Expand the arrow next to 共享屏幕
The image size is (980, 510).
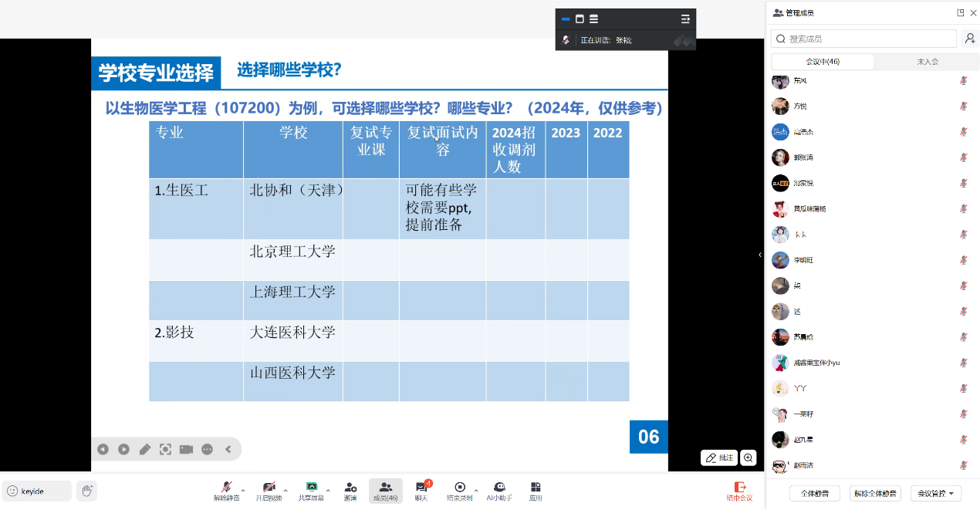(328, 490)
